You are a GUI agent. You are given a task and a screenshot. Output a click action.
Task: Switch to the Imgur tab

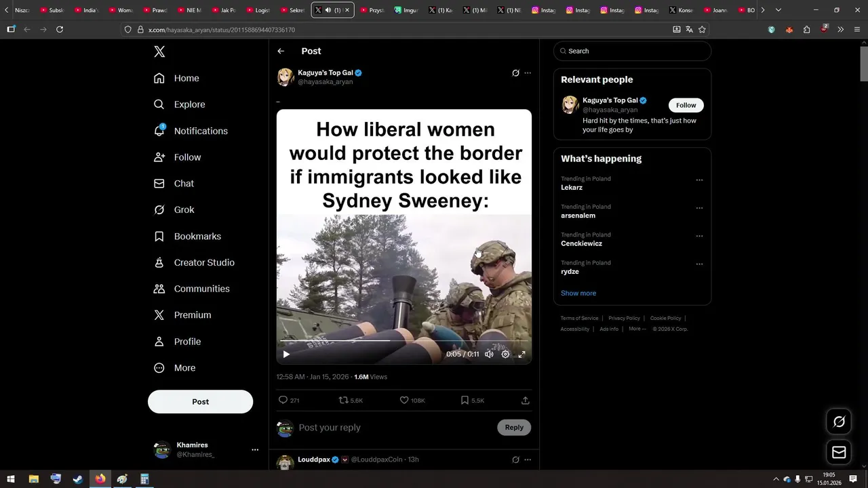pyautogui.click(x=406, y=10)
